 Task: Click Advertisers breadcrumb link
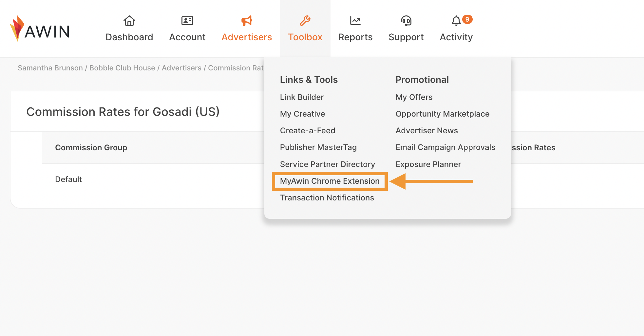pos(181,68)
